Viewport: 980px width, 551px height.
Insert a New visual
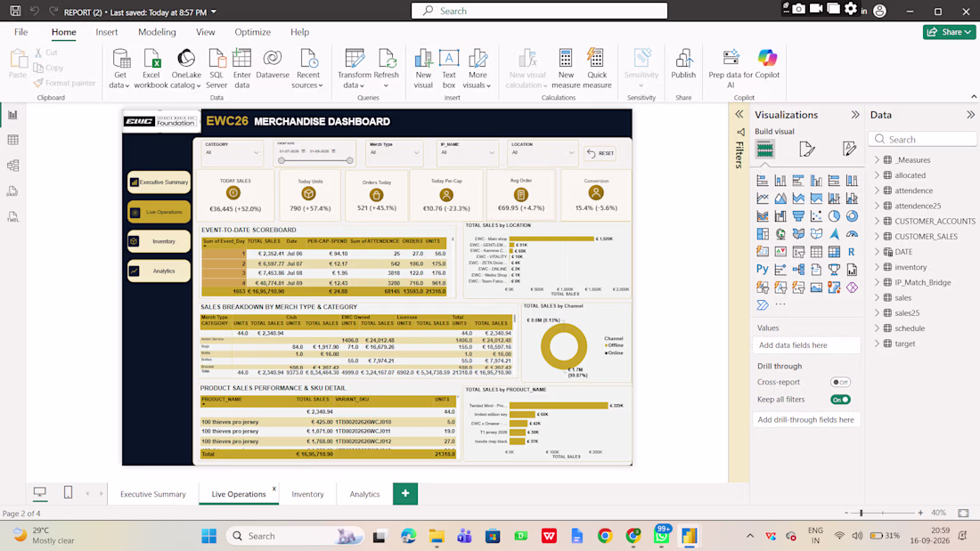tap(423, 69)
